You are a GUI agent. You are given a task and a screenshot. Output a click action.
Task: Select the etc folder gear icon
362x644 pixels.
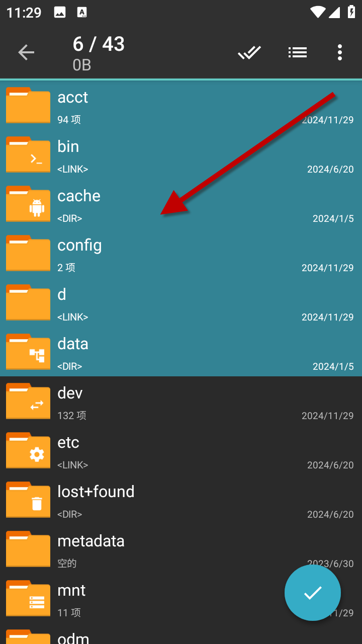[x=28, y=450]
